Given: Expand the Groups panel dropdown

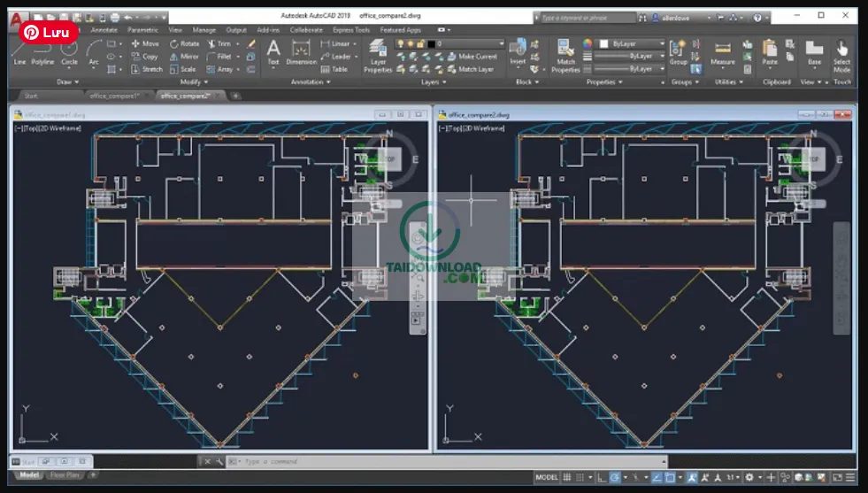Looking at the screenshot, I should click(x=685, y=82).
